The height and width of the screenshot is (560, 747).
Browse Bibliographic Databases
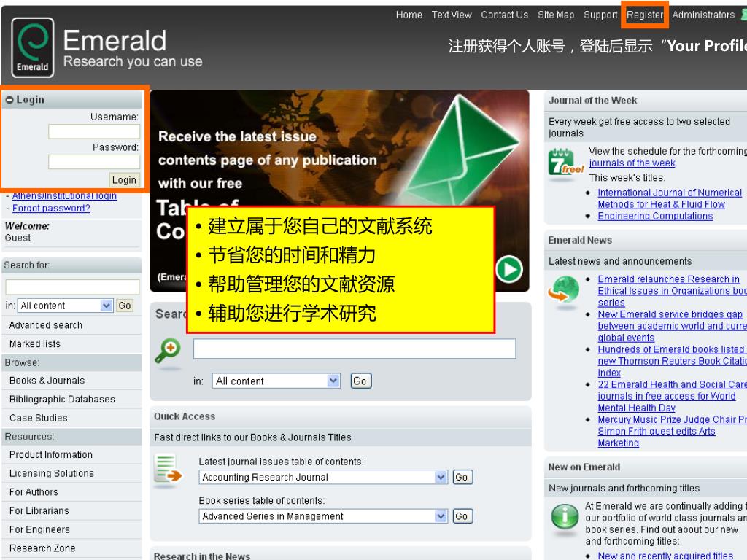62,399
